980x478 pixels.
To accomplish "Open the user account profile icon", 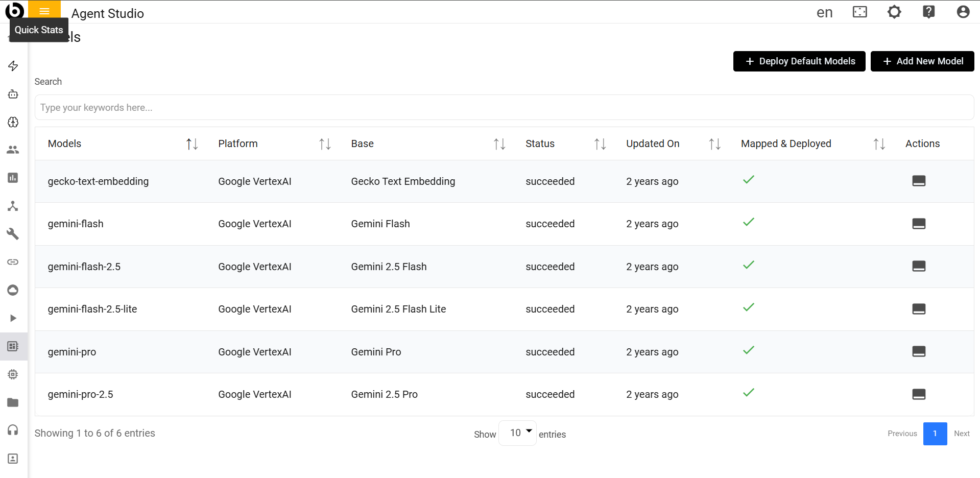I will [x=963, y=12].
